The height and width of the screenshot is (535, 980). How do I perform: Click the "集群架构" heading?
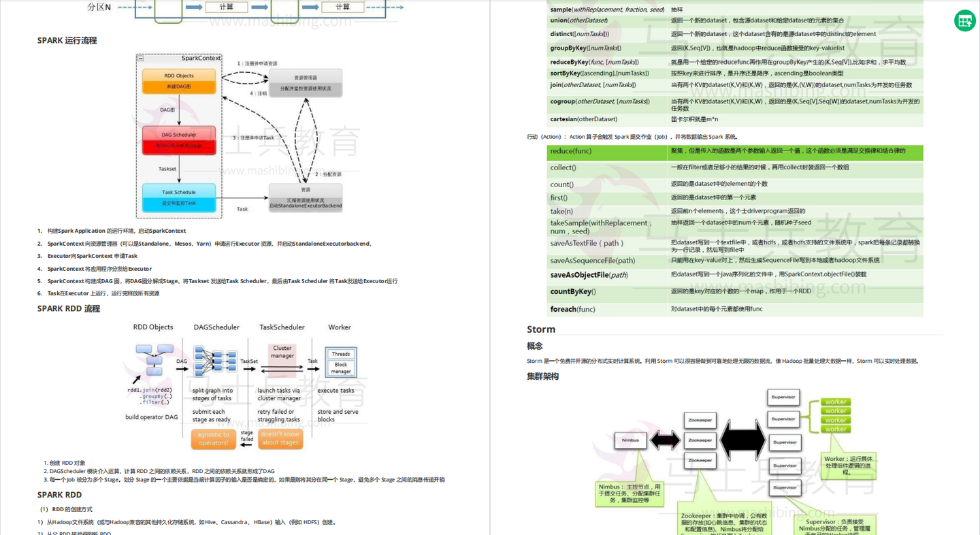coord(542,376)
